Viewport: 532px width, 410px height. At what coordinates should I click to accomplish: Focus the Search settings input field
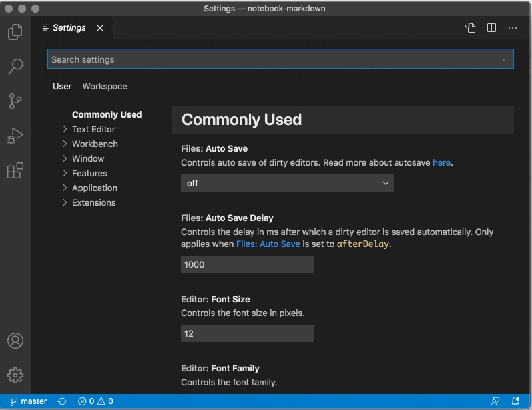(266, 59)
